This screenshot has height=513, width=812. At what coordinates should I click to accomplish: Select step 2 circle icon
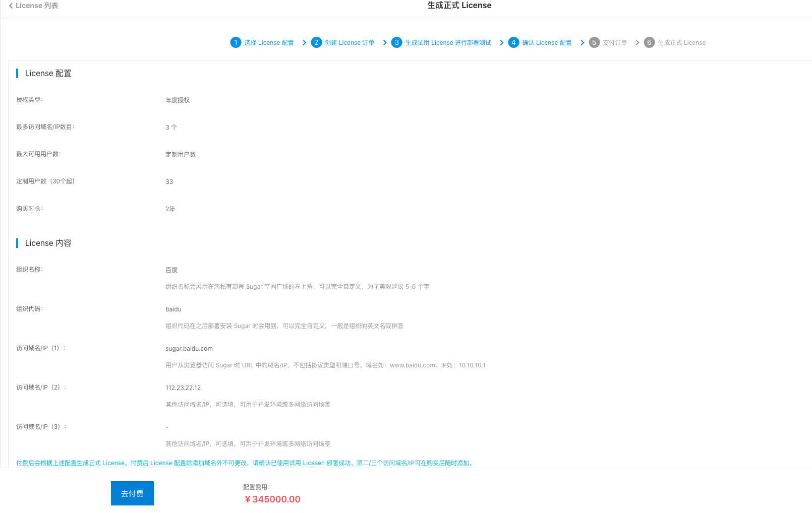(x=316, y=42)
